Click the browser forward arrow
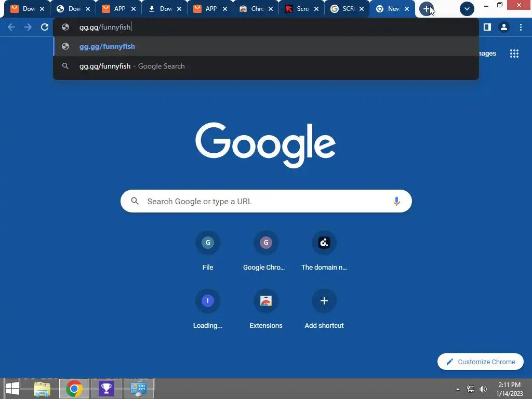The height and width of the screenshot is (399, 532). [28, 27]
